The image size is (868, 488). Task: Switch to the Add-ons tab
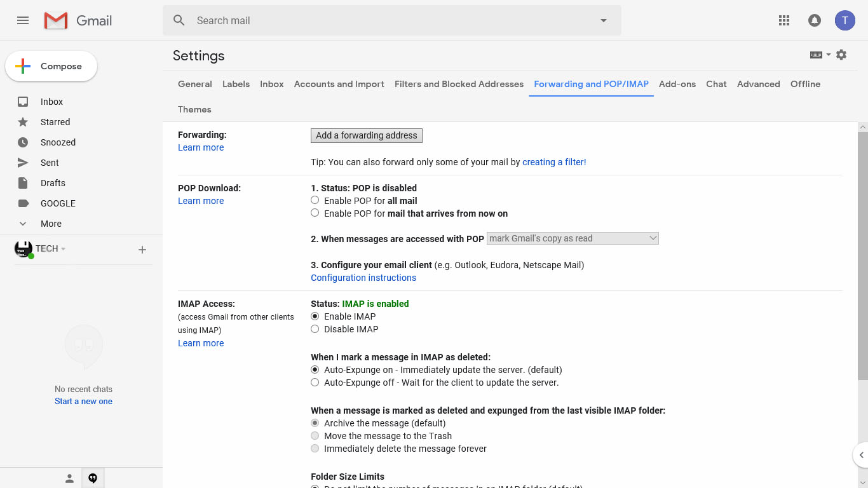click(677, 84)
